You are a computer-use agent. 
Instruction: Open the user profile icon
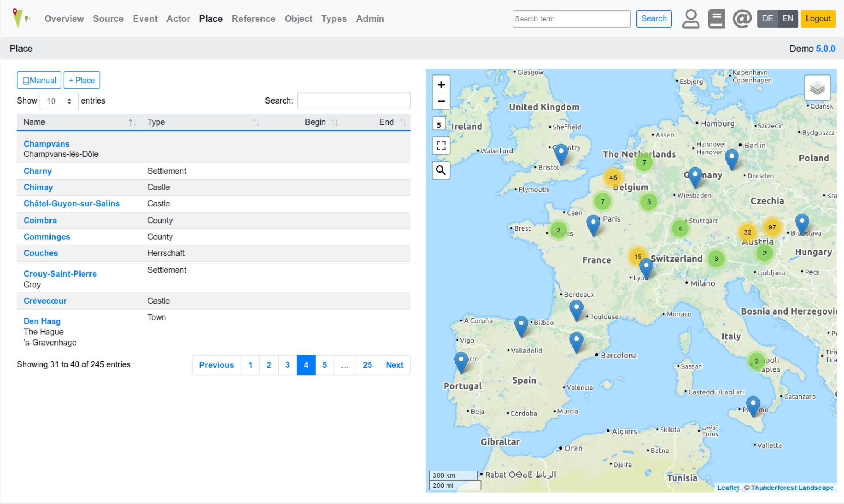[x=691, y=19]
